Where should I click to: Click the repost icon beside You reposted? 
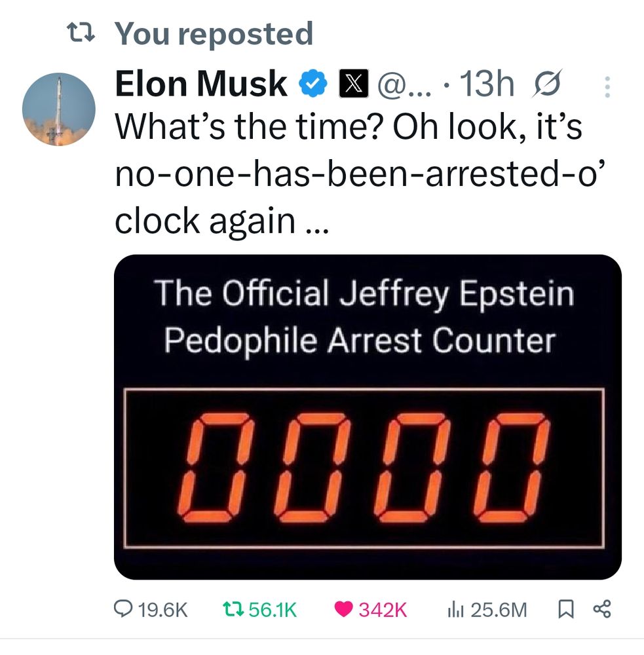point(81,33)
